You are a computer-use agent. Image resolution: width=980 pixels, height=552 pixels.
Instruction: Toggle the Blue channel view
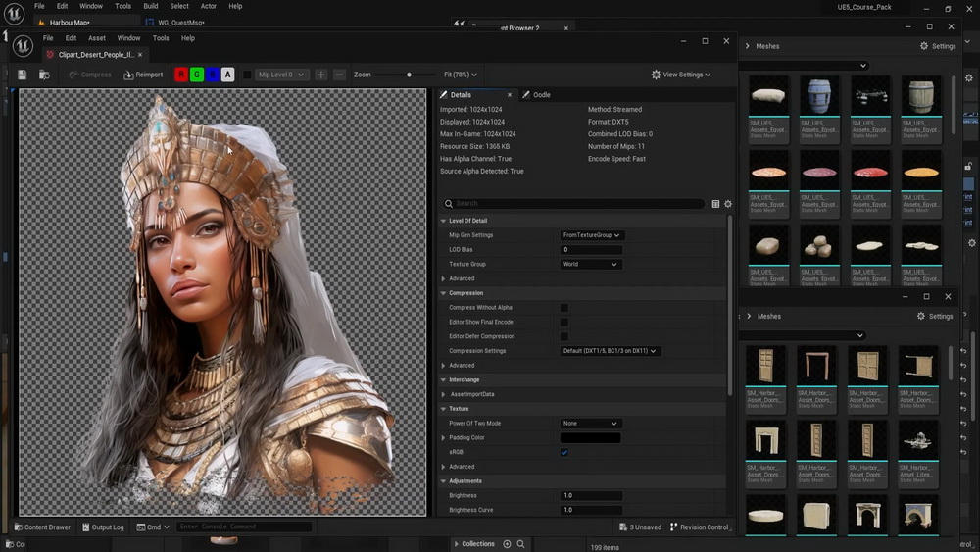click(213, 75)
